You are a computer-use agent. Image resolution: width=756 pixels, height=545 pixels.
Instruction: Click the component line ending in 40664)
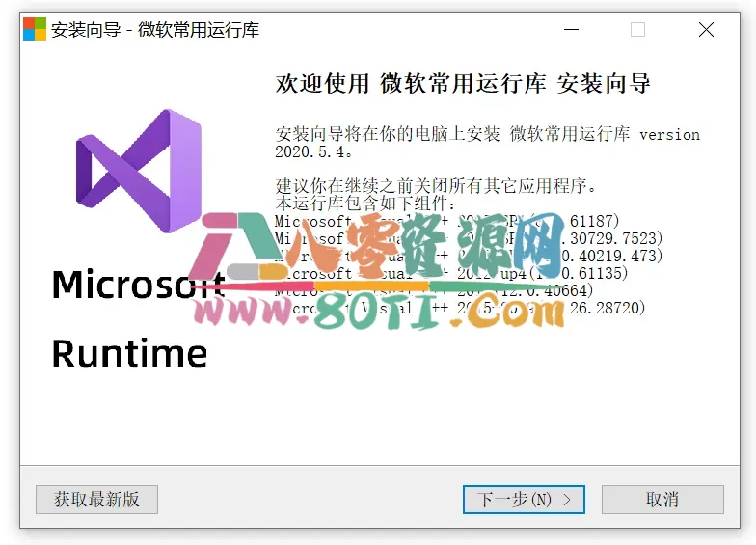tap(434, 291)
